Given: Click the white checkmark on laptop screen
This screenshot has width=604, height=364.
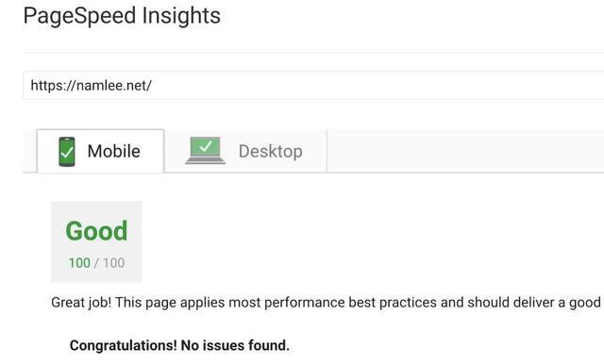Looking at the screenshot, I should 206,145.
